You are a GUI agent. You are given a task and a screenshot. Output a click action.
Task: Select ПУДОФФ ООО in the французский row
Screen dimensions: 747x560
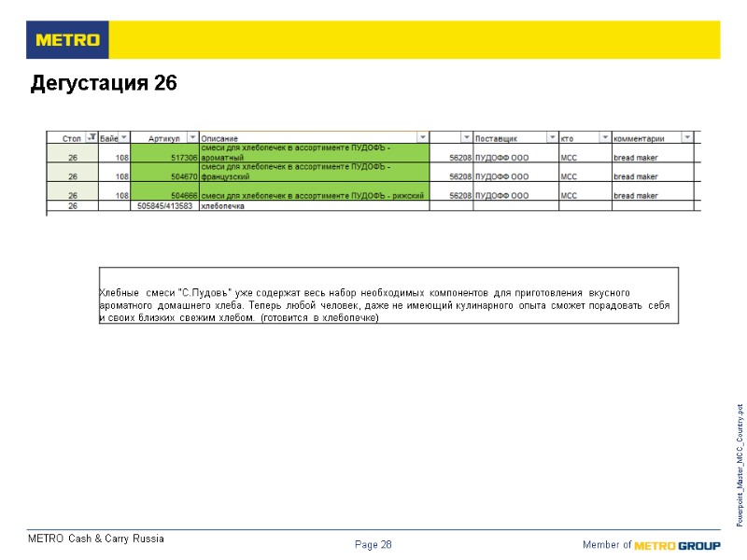(x=516, y=172)
